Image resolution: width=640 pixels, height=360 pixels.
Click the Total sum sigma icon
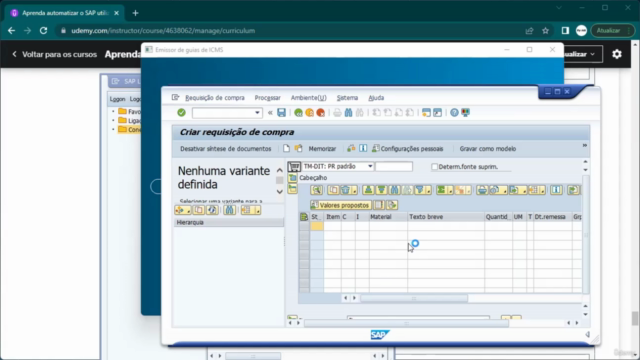(x=443, y=190)
